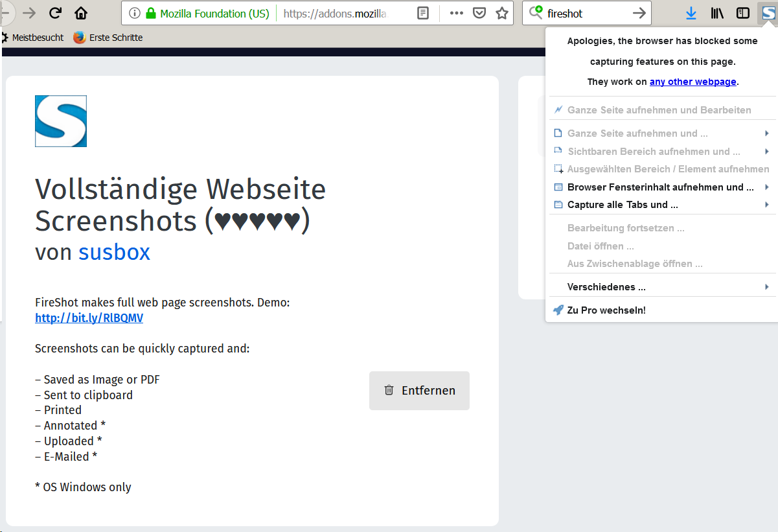Image resolution: width=778 pixels, height=532 pixels.
Task: Save the page to Pocket
Action: coord(479,13)
